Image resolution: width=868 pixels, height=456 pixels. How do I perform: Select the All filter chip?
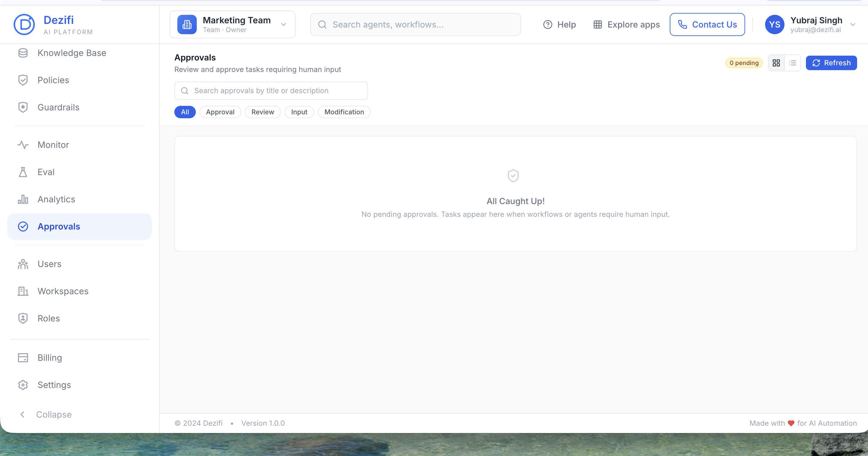185,112
